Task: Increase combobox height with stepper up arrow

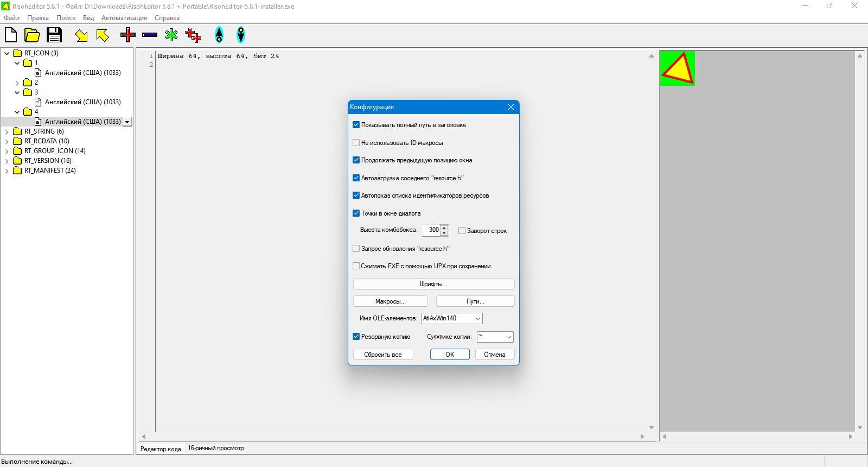Action: (444, 228)
